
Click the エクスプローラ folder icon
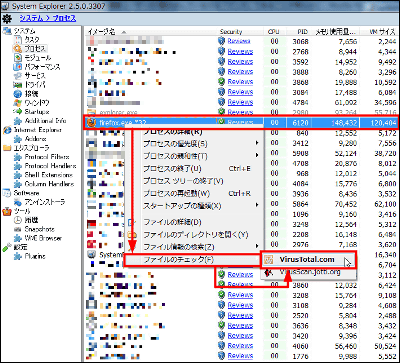point(7,148)
